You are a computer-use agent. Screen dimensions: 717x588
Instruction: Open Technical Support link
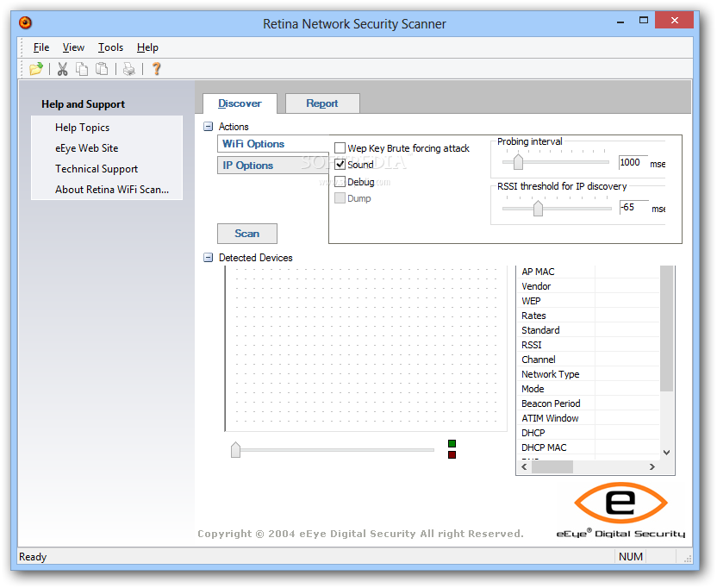[97, 169]
